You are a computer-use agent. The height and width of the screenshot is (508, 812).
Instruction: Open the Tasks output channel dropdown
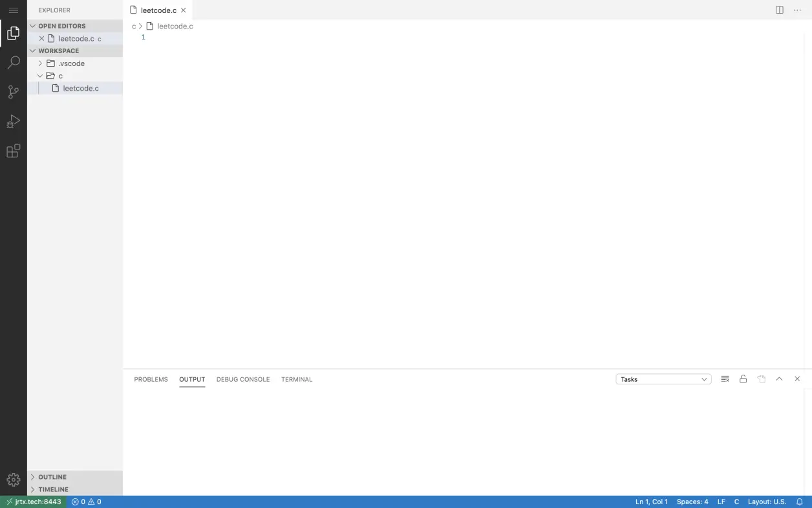click(663, 379)
